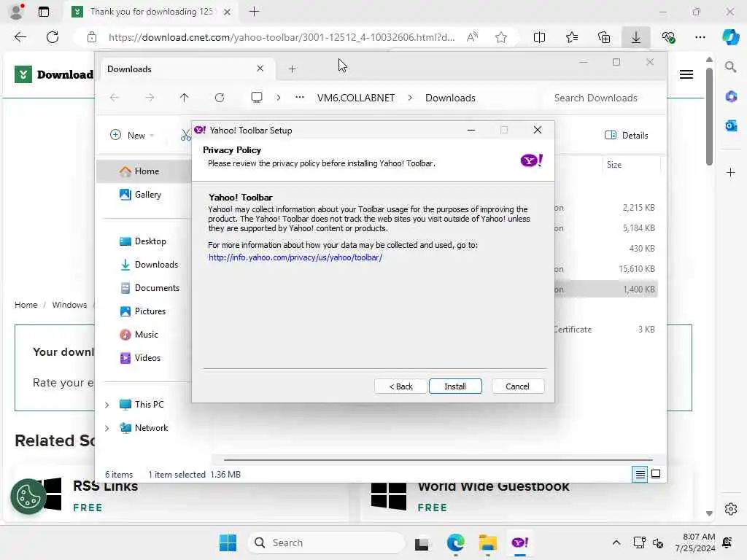The height and width of the screenshot is (560, 747).
Task: Open Edge Downloads toolbar icon
Action: point(636,37)
